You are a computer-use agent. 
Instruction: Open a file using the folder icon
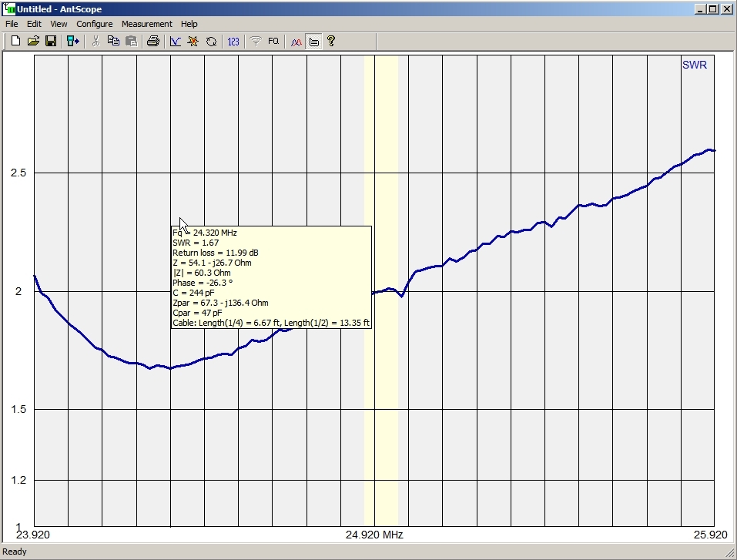33,42
